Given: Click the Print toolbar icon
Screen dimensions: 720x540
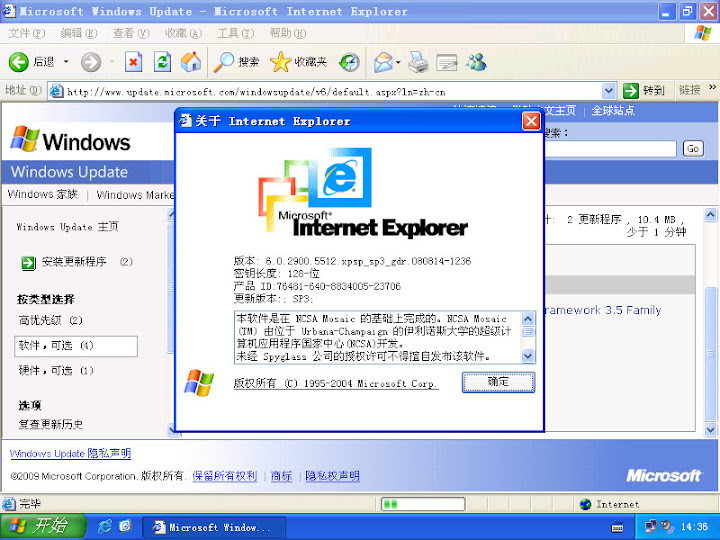Looking at the screenshot, I should point(418,62).
